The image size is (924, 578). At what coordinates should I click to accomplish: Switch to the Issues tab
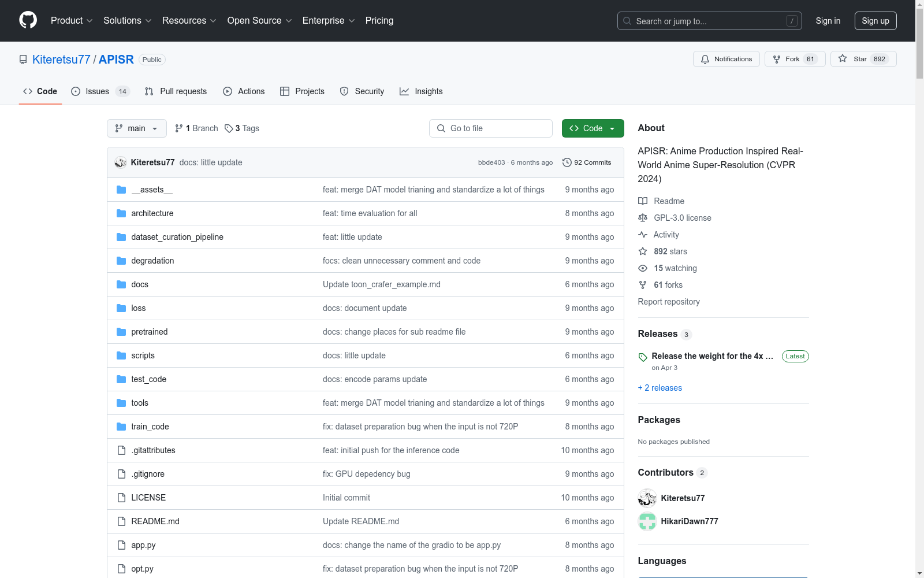pyautogui.click(x=100, y=91)
